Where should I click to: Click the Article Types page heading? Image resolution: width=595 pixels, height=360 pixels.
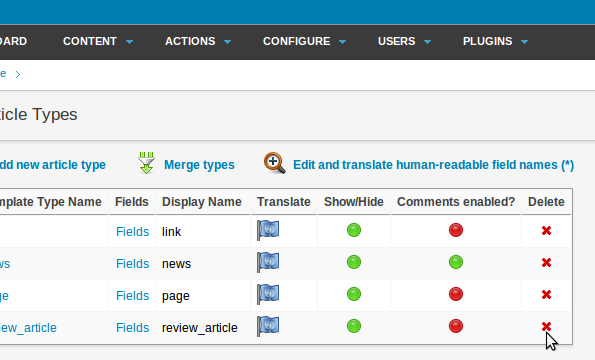pos(39,114)
